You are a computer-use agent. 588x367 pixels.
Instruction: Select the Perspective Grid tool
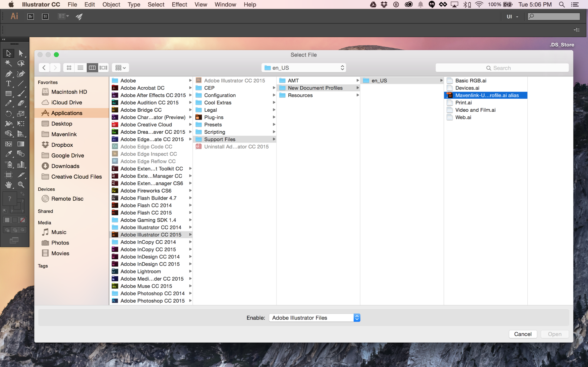click(x=21, y=134)
